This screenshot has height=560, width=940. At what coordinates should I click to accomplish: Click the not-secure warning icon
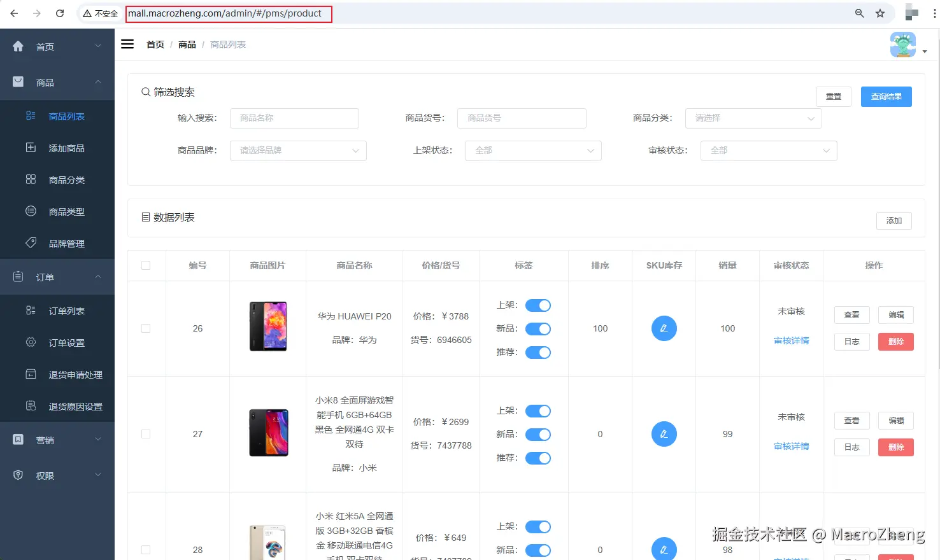pos(87,13)
